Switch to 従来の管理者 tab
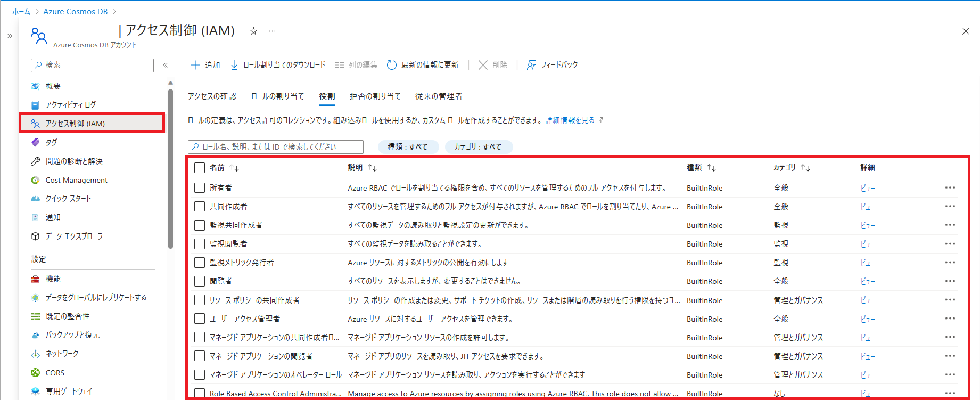Viewport: 980px width, 400px height. (x=439, y=96)
